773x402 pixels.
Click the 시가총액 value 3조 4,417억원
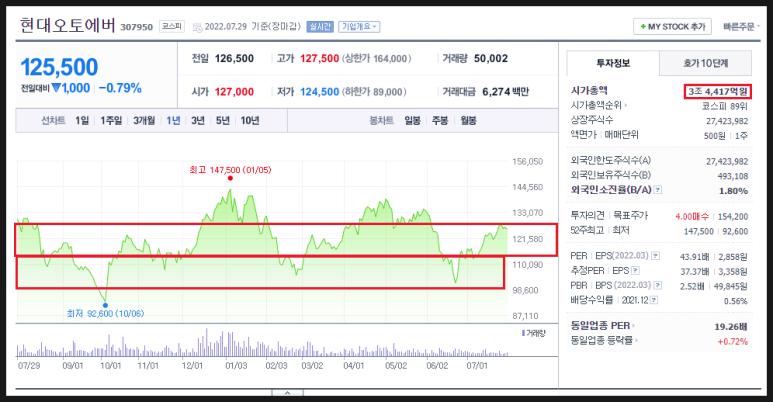pos(718,91)
